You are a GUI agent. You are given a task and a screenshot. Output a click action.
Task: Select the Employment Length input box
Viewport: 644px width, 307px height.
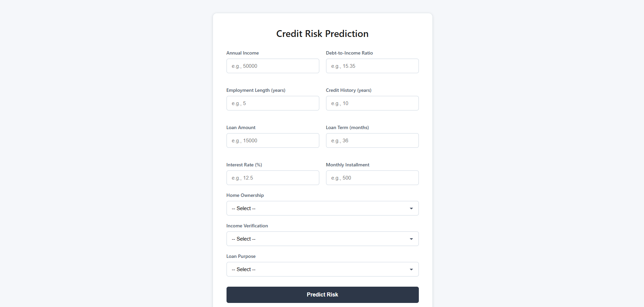273,103
